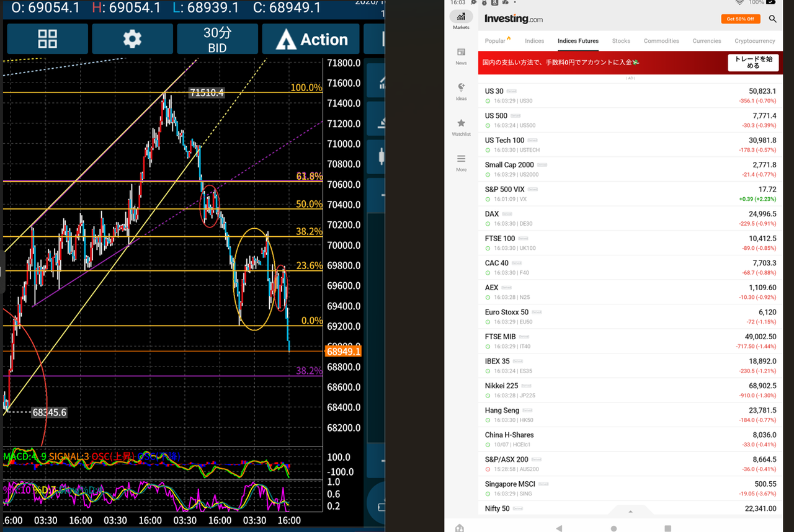Screen dimensions: 794x532
Task: Click トレードを始める banner button
Action: point(753,63)
